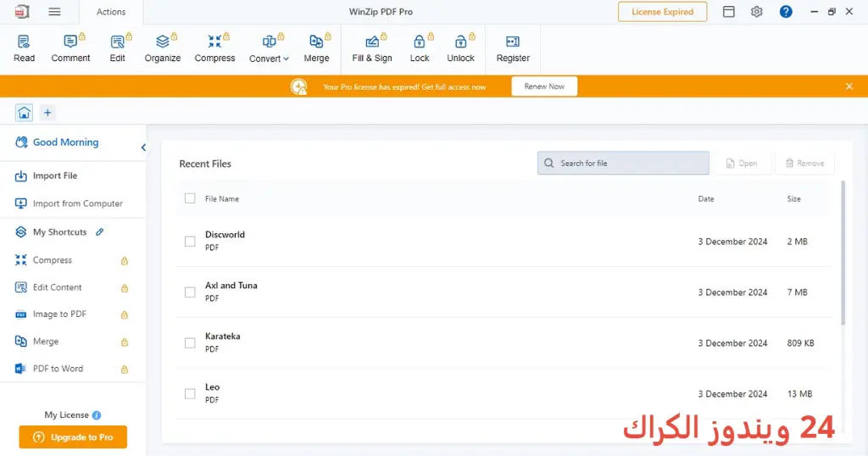Select the Edit tool in ribbon
This screenshot has width=868, height=456.
pos(117,48)
